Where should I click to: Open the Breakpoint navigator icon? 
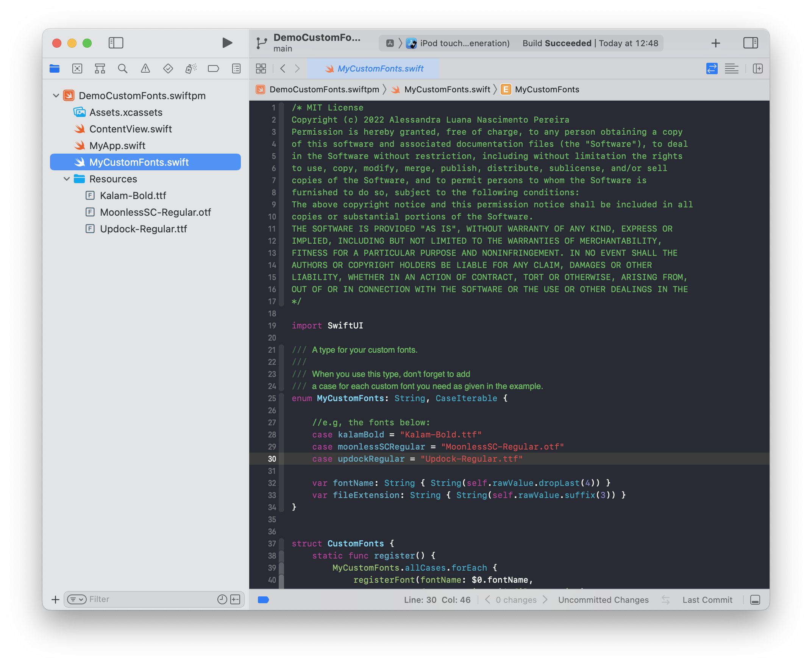pos(213,68)
